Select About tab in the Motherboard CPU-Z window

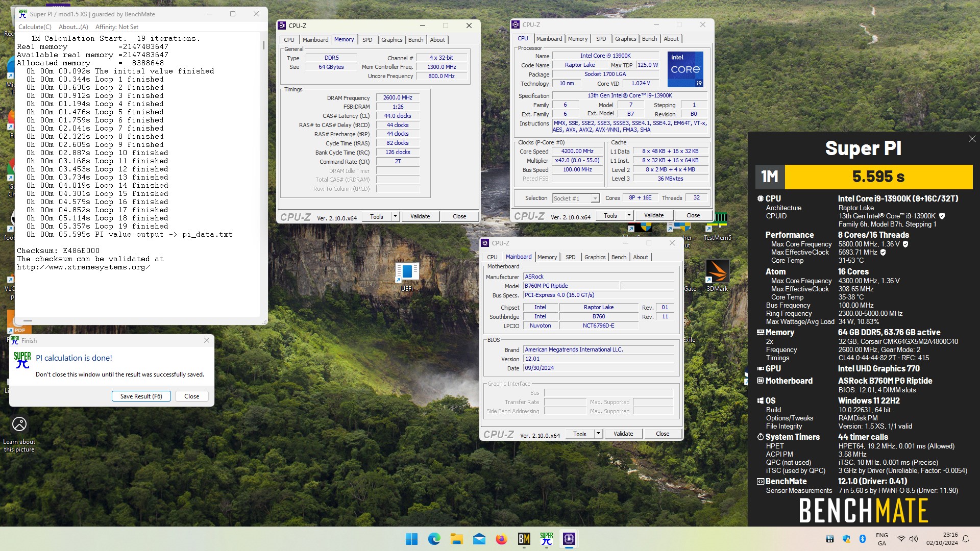(641, 257)
